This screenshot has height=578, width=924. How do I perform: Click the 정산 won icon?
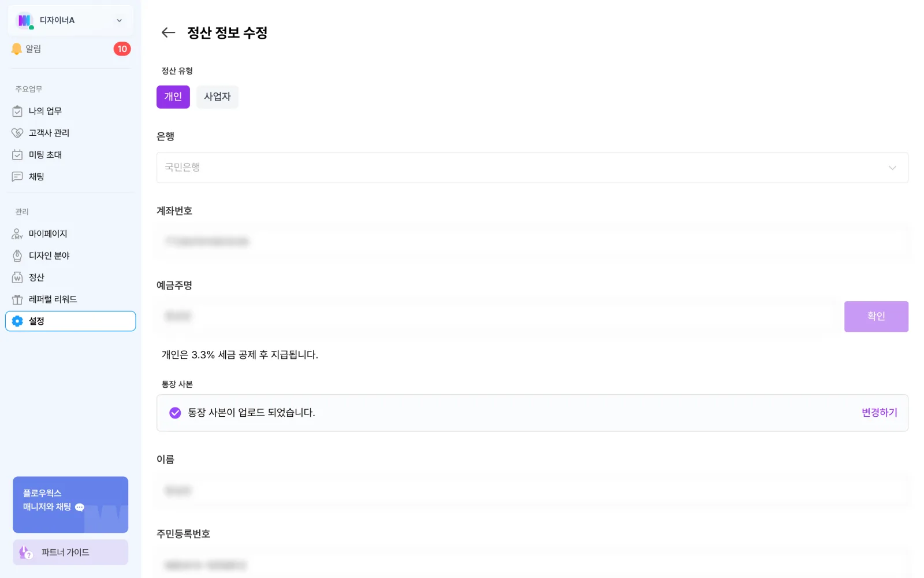click(17, 277)
